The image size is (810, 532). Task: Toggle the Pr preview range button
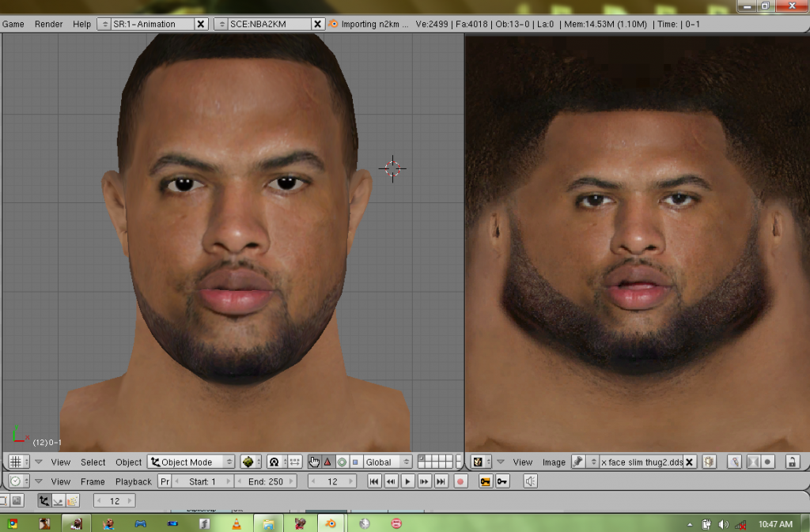(x=165, y=481)
